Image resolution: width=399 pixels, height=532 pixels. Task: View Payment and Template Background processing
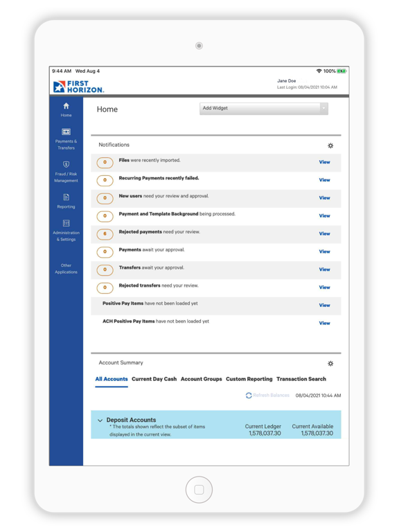pyautogui.click(x=324, y=216)
